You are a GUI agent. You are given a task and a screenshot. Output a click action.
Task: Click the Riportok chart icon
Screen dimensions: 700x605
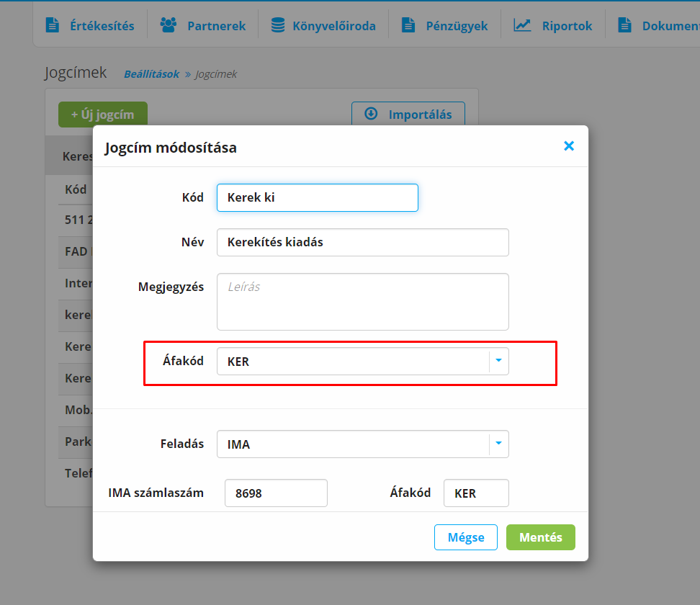pyautogui.click(x=522, y=25)
